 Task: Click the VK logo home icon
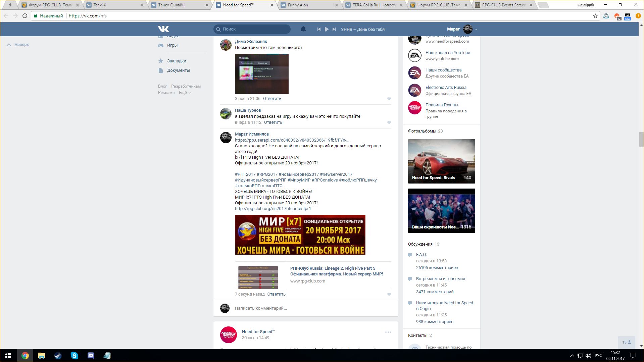163,29
